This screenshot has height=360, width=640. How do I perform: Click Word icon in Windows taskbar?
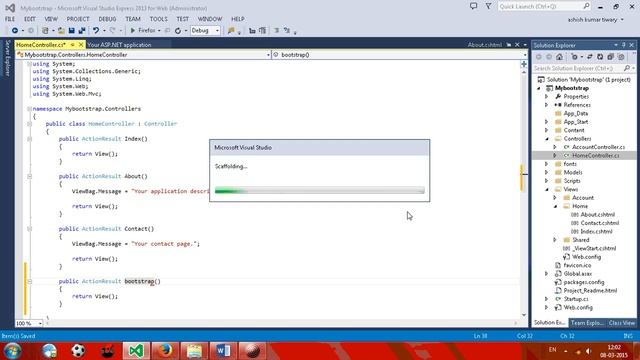pyautogui.click(x=223, y=351)
